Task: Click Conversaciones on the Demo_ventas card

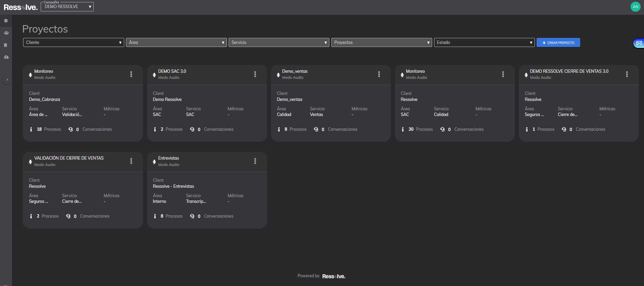Action: coord(342,129)
